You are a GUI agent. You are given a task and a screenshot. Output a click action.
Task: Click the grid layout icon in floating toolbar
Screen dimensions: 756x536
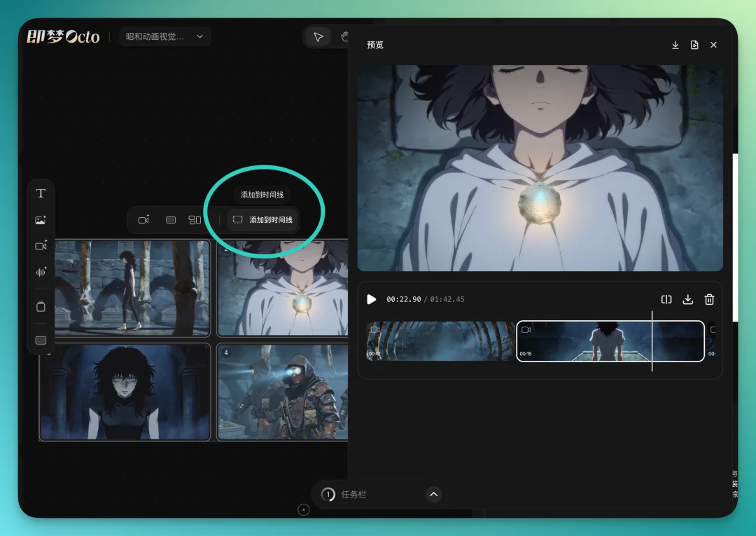pyautogui.click(x=195, y=220)
